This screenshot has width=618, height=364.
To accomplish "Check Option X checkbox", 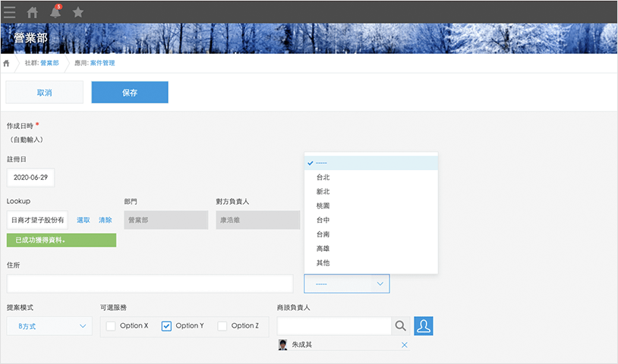I will [x=111, y=326].
